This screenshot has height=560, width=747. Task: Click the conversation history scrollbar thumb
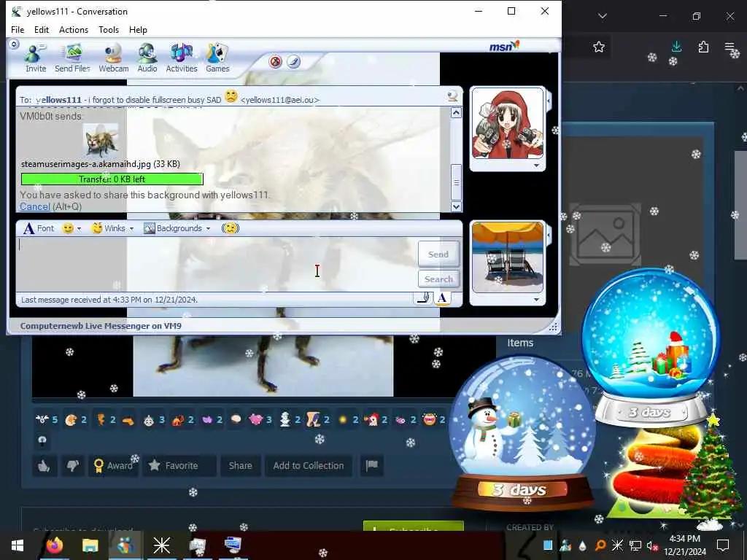(456, 182)
